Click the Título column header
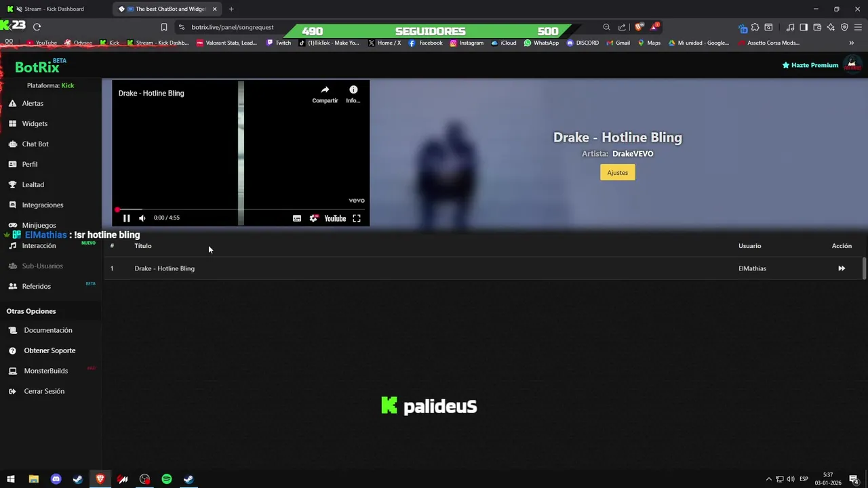868x488 pixels. pos(143,246)
